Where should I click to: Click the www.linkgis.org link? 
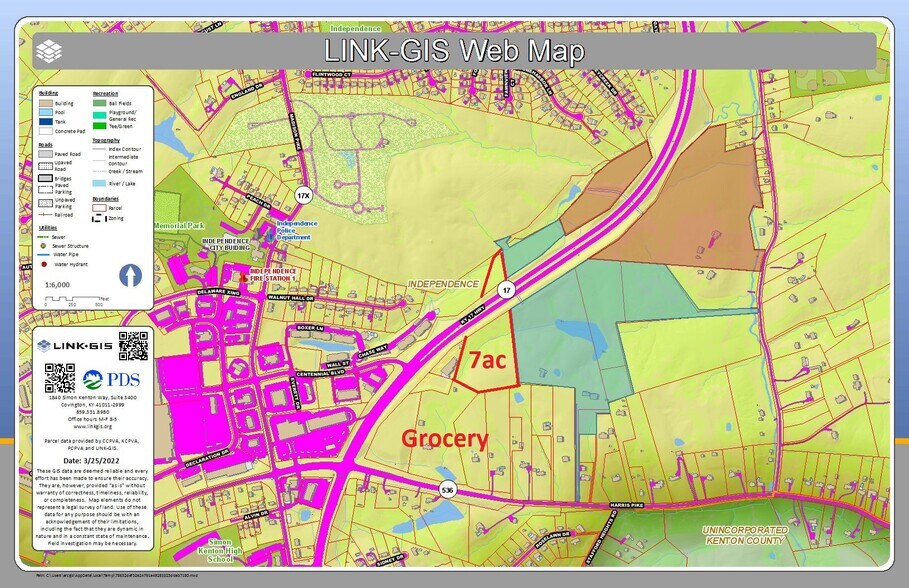(91, 425)
